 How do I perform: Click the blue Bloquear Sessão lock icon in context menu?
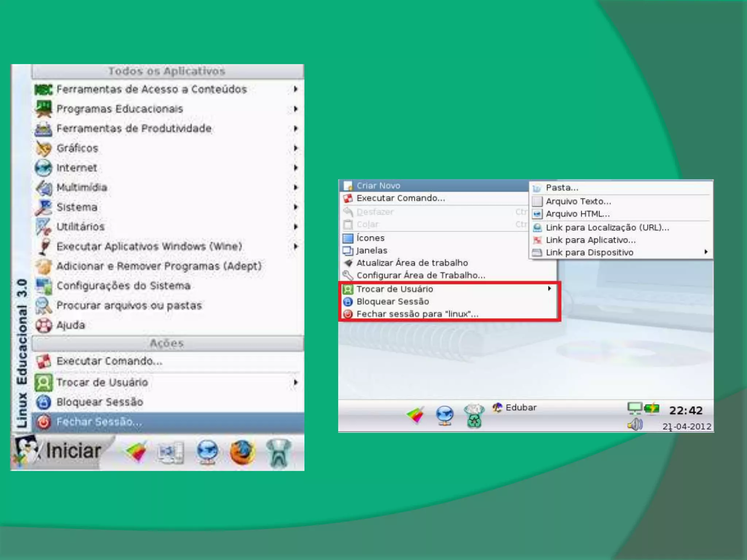[x=348, y=302]
